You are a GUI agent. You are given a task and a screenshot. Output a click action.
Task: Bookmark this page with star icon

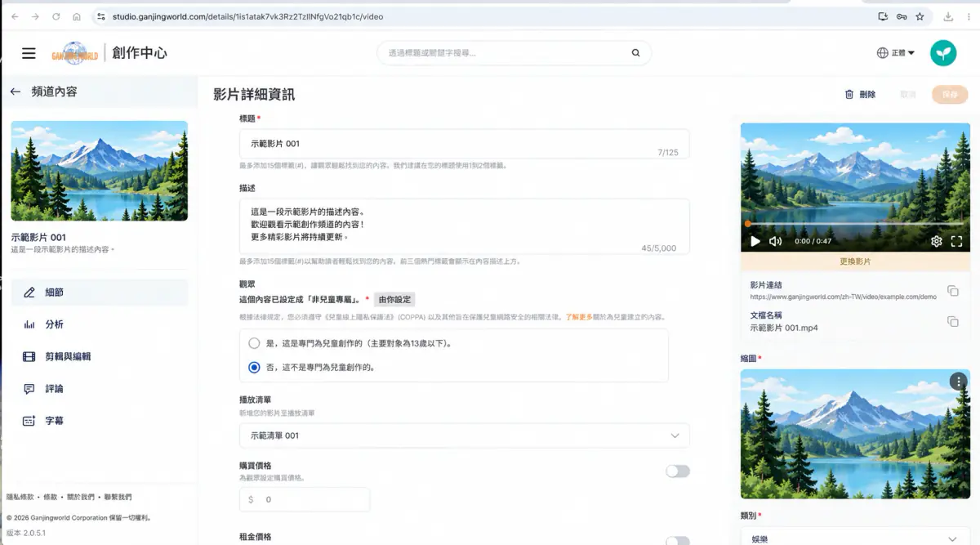920,16
